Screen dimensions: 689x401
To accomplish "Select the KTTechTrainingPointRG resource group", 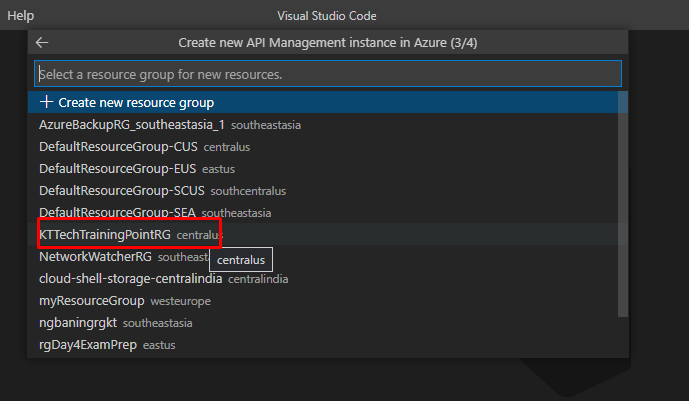I will (x=106, y=234).
